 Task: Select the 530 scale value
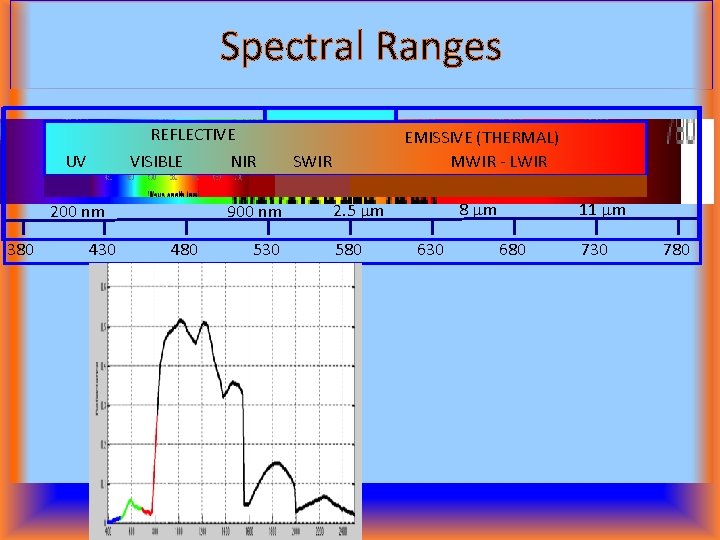(266, 250)
